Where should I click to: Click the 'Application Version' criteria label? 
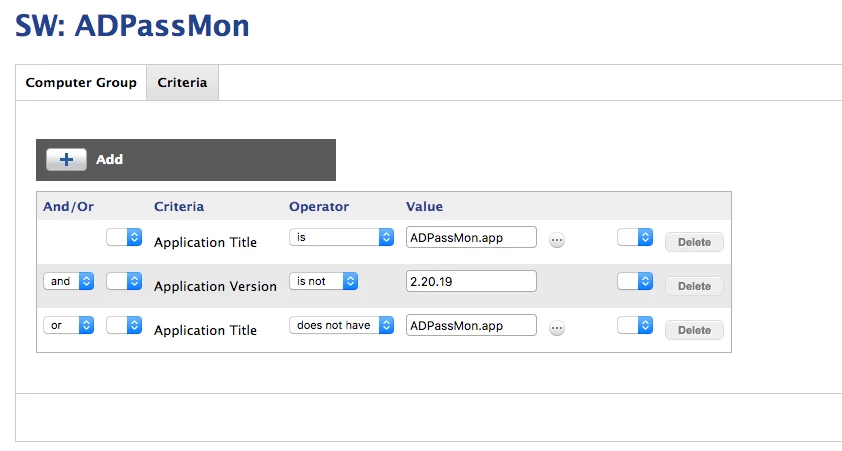click(x=215, y=287)
